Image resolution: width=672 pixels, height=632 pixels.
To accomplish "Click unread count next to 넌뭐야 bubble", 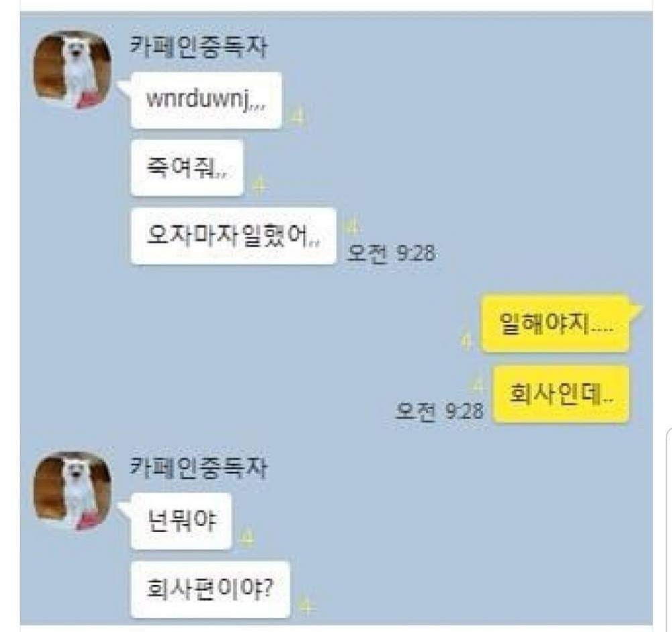I will point(247,537).
